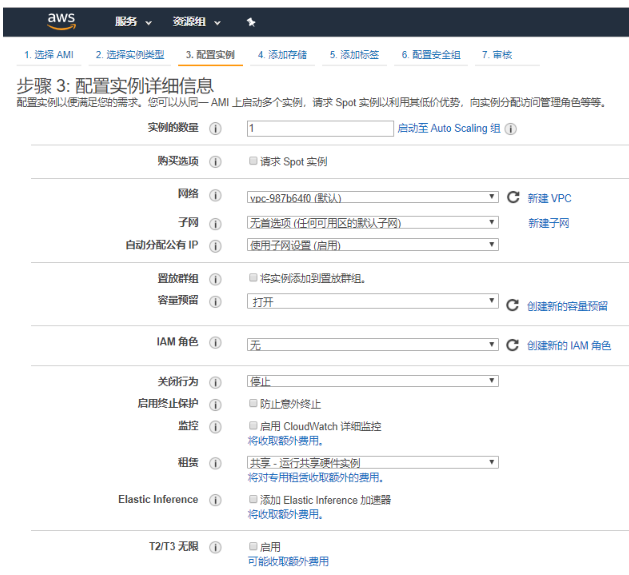Viewport: 629px width, 575px height.
Task: Click the AWS logo
Action: (61, 21)
